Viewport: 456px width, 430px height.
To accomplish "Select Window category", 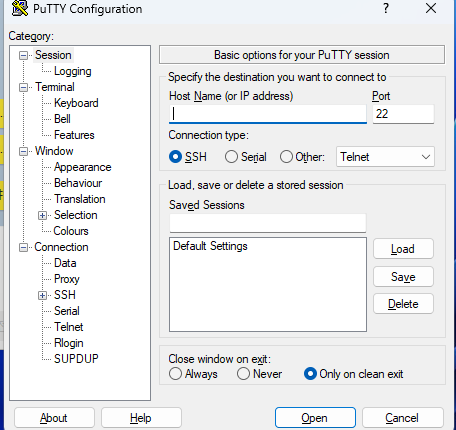I will [54, 151].
